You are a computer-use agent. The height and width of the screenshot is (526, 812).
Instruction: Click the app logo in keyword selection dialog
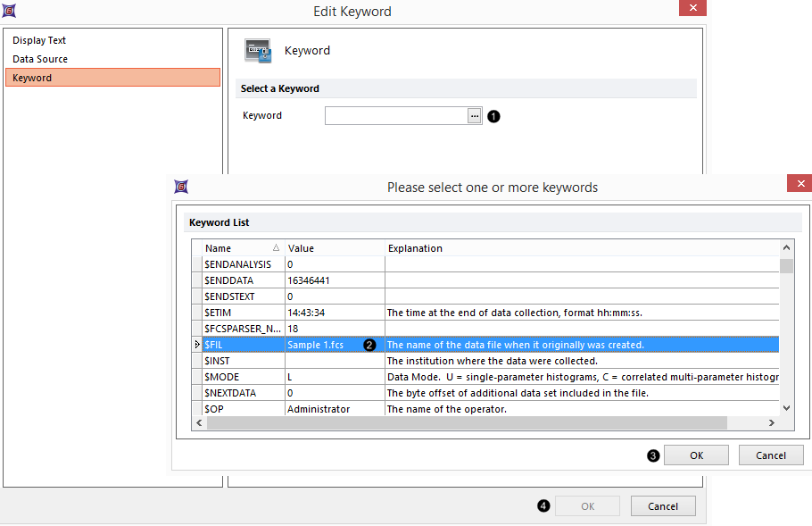pyautogui.click(x=181, y=188)
